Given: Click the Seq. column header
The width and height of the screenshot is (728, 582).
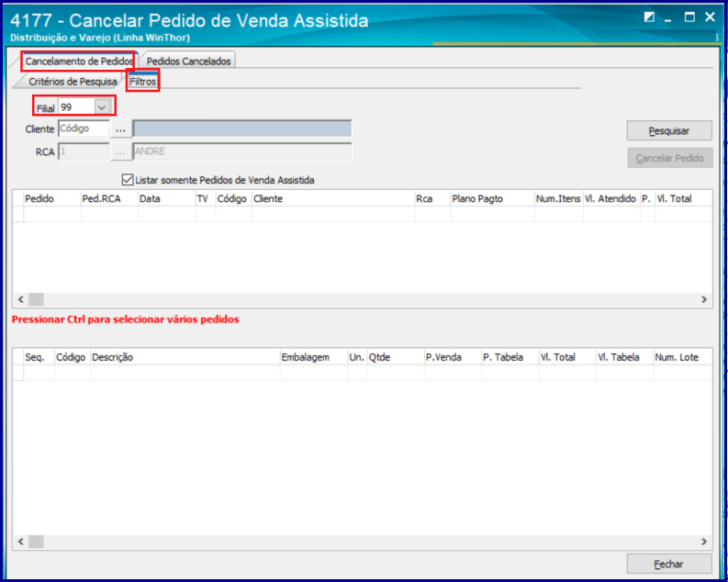Looking at the screenshot, I should (39, 357).
